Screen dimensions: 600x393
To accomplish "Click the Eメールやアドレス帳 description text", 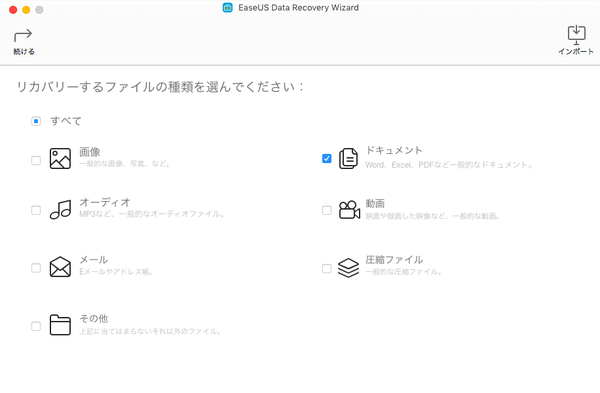I will 116,272.
